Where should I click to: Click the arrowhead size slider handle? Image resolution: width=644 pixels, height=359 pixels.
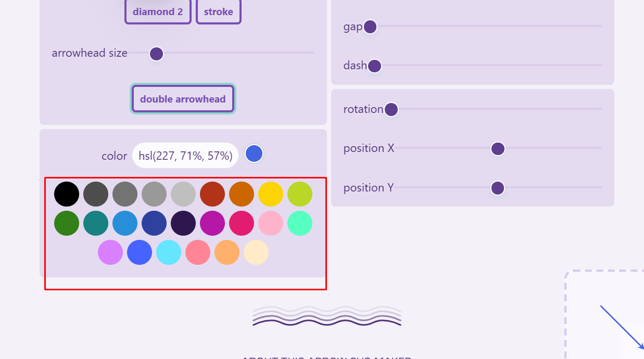(x=156, y=53)
